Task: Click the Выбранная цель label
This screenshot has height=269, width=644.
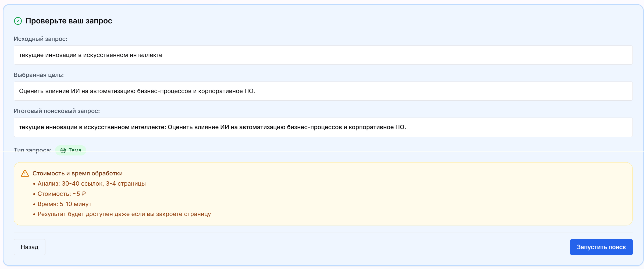Action: [x=39, y=75]
